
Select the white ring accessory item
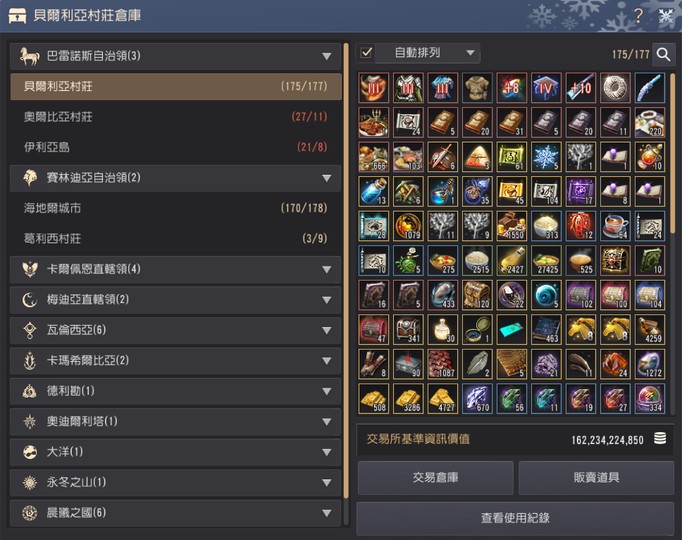[x=615, y=88]
